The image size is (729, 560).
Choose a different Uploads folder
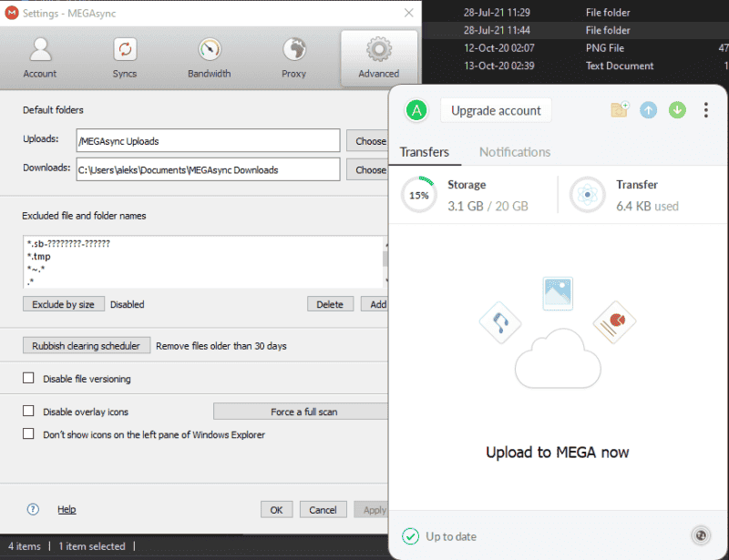[x=368, y=140]
